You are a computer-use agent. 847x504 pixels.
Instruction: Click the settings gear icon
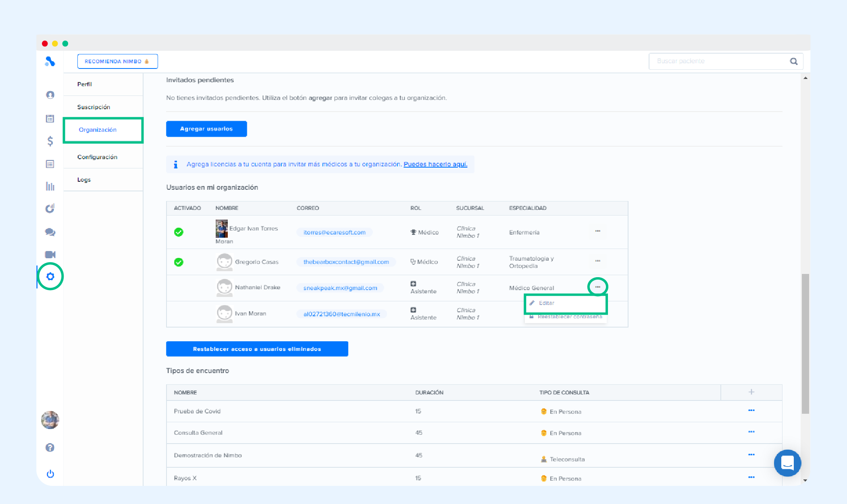tap(50, 276)
